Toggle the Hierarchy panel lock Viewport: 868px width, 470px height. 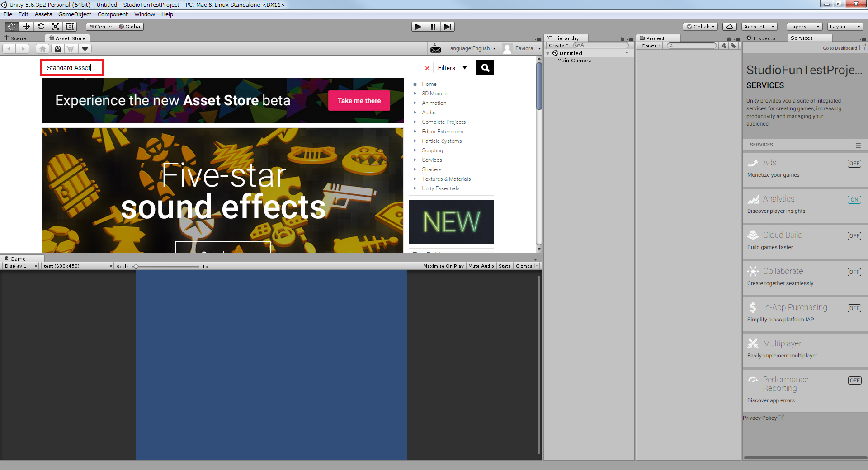tap(622, 39)
